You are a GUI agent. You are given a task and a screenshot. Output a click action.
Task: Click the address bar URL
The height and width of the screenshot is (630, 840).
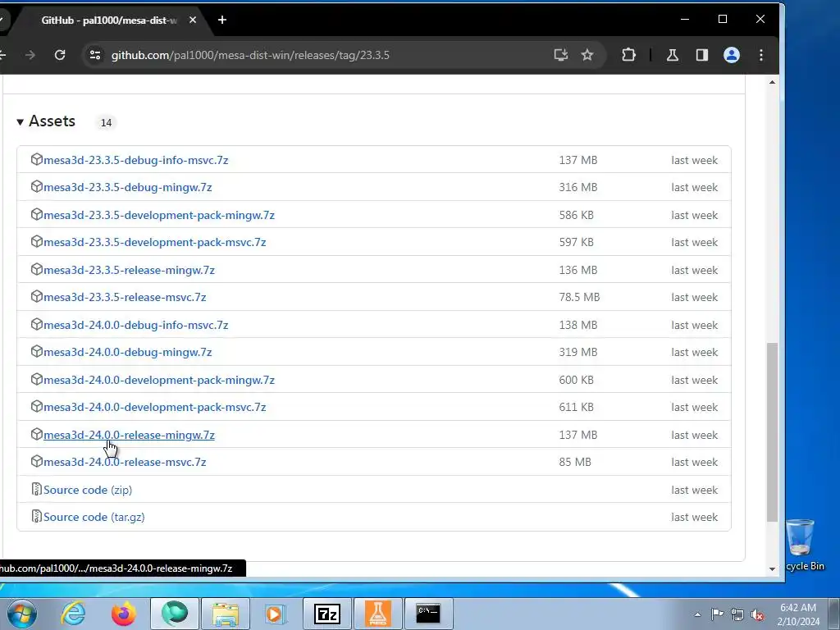point(250,55)
